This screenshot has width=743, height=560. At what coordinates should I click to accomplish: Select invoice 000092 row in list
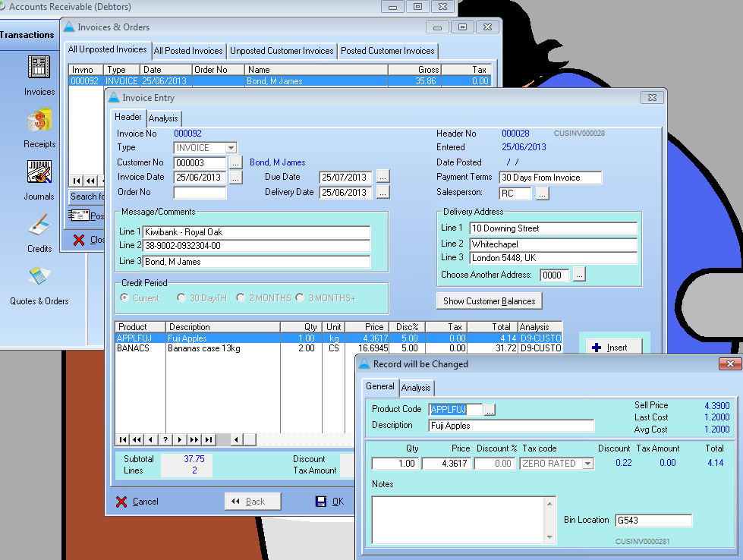(280, 81)
